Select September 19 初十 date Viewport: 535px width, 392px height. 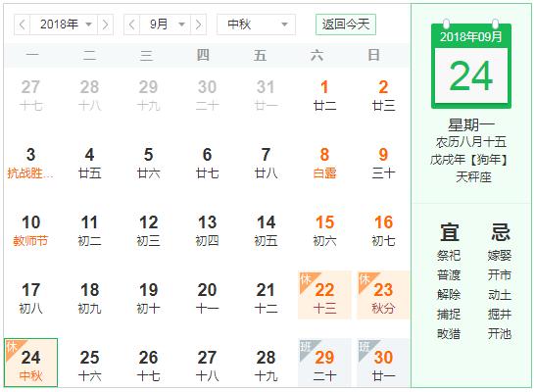(x=148, y=299)
